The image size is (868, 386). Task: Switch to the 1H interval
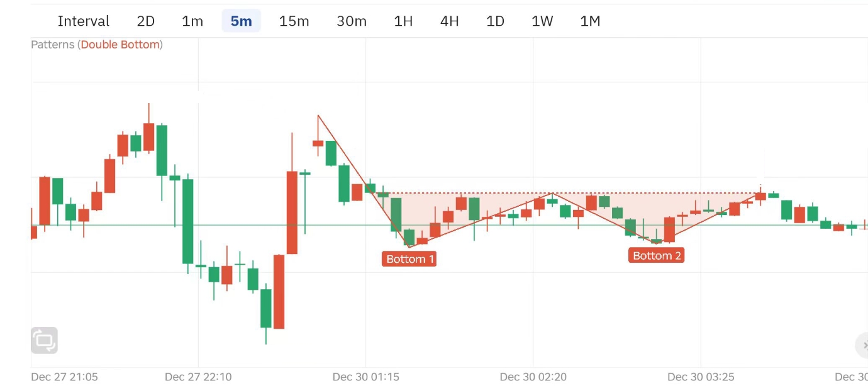click(x=403, y=21)
